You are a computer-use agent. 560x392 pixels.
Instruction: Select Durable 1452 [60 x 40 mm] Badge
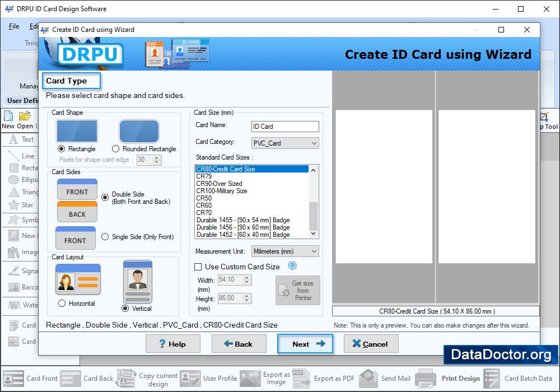pos(252,235)
